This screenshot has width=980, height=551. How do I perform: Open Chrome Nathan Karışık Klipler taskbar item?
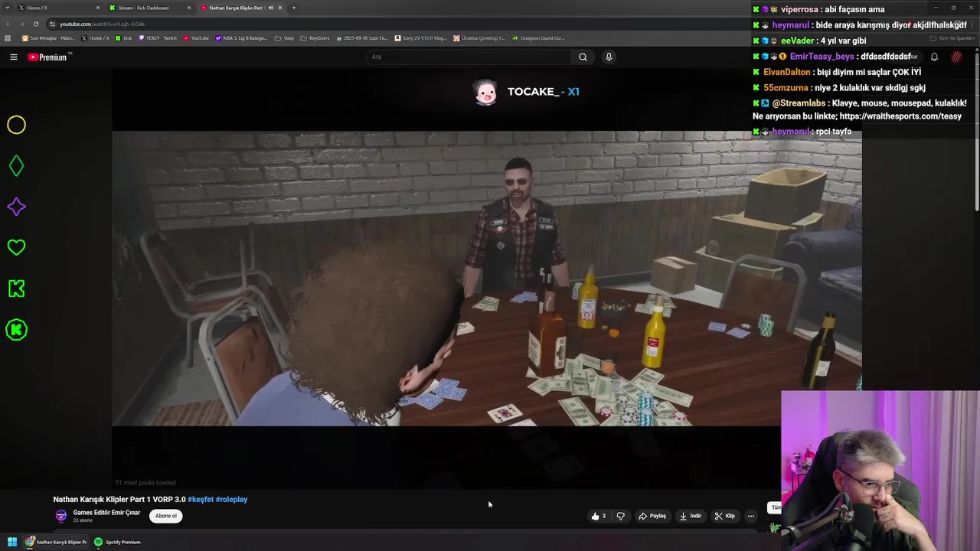pos(56,542)
